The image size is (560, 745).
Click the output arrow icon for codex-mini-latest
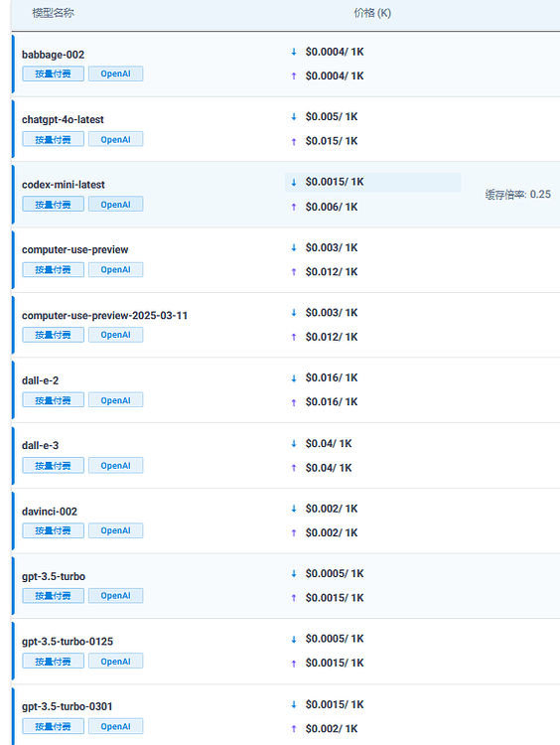[x=294, y=207]
